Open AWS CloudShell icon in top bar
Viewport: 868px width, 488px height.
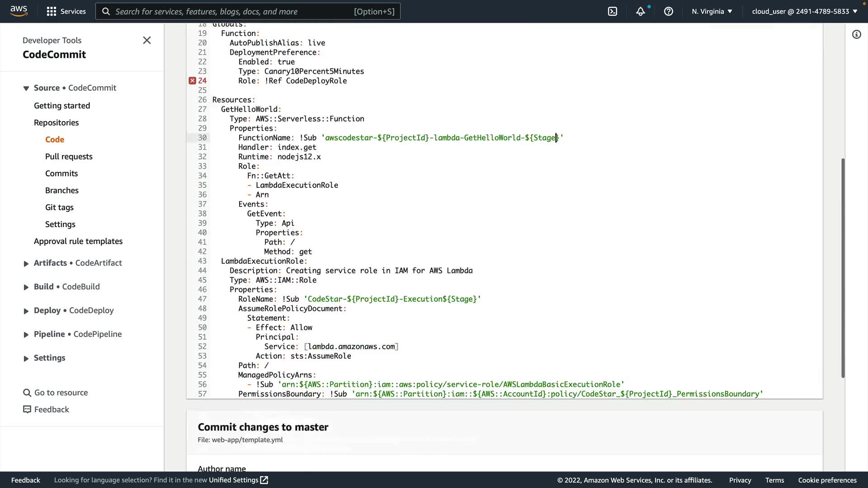612,11
